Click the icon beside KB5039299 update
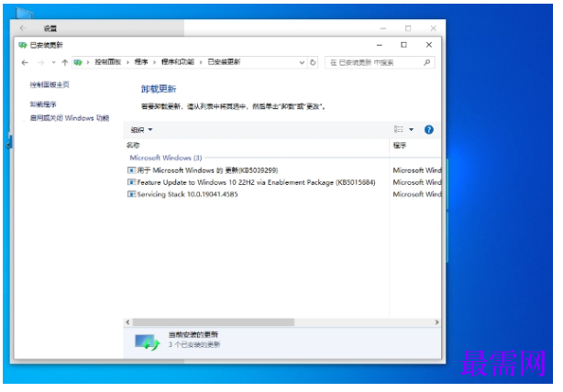This screenshot has width=563, height=392. point(132,170)
